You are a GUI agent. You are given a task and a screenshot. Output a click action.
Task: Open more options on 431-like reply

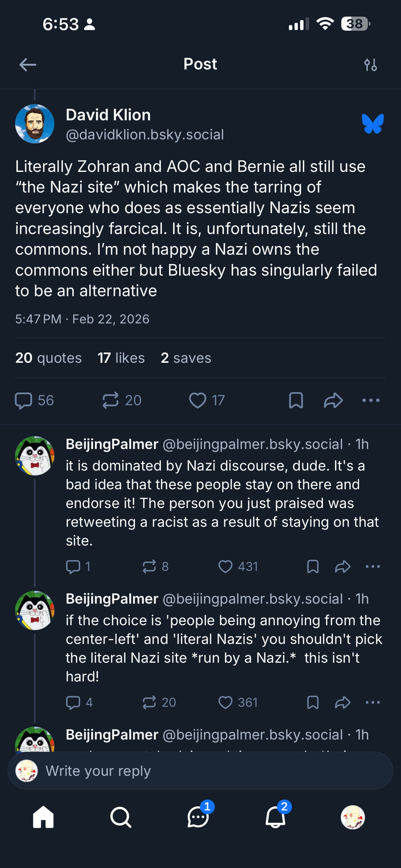[x=372, y=566]
